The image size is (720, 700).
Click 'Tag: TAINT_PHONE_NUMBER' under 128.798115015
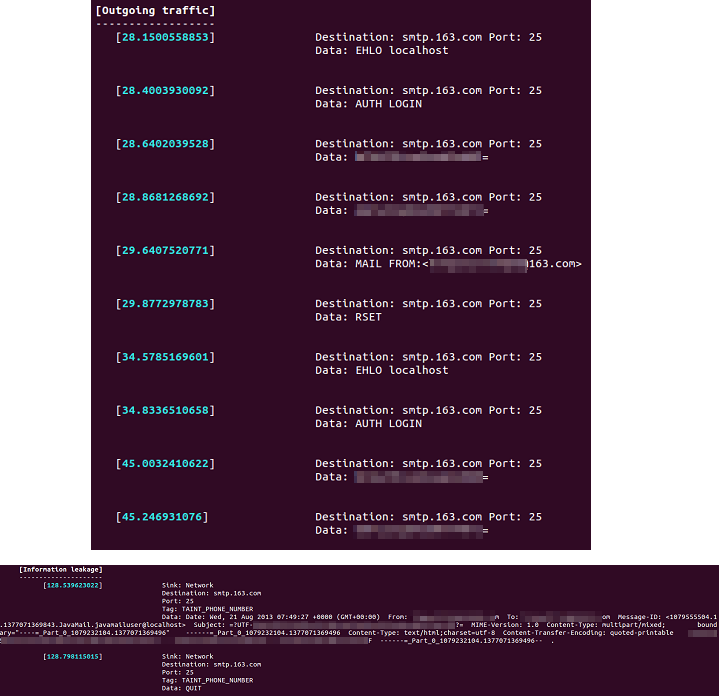coord(207,680)
